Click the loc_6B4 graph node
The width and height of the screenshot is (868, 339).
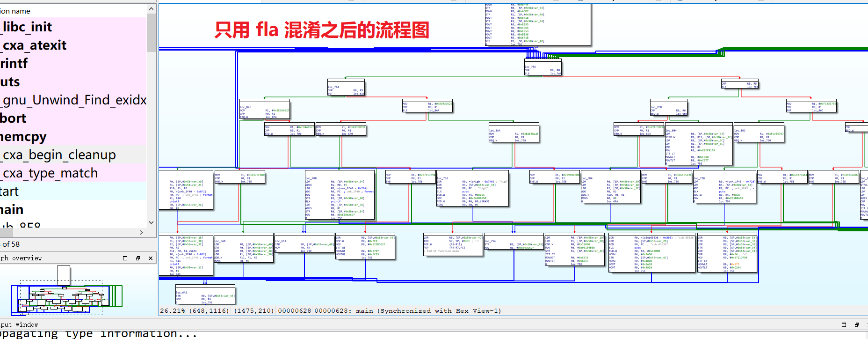(x=699, y=144)
